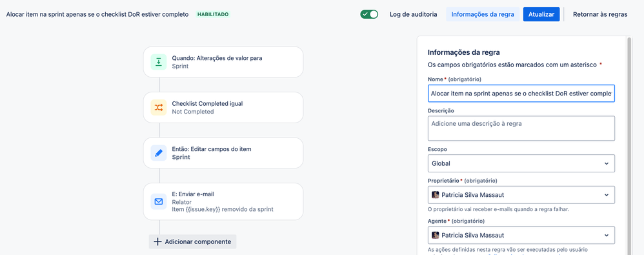
Task: Click the green trigger icon for Sprint
Action: [x=159, y=62]
